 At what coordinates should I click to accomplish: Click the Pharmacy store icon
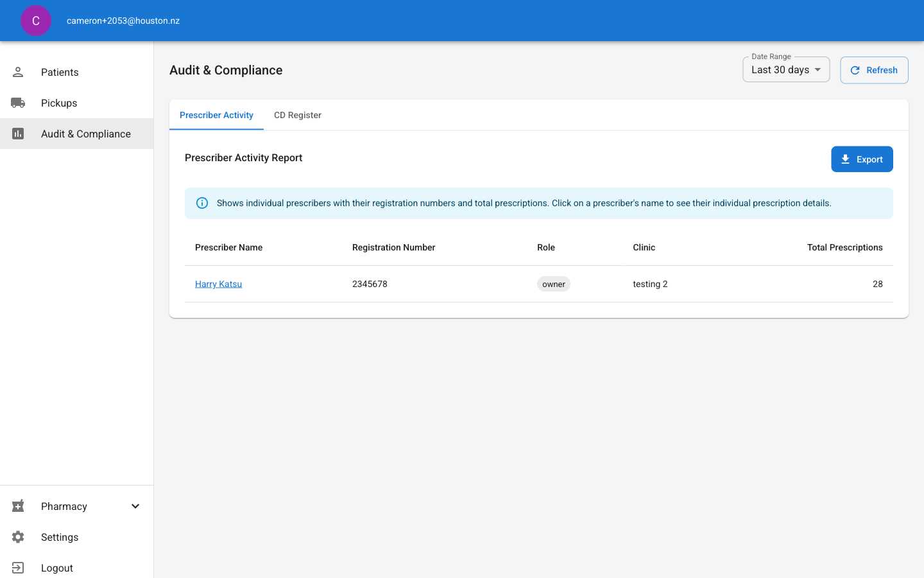(18, 506)
